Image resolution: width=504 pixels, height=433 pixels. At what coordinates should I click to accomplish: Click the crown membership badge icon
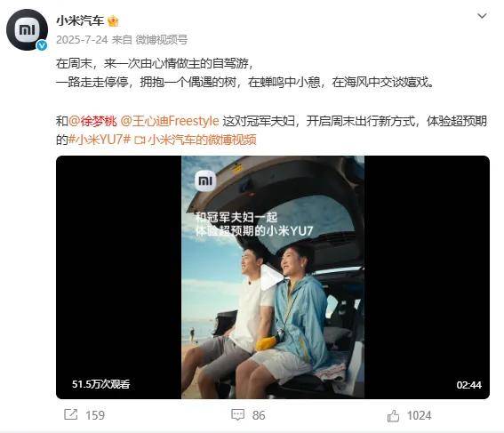pyautogui.click(x=113, y=21)
